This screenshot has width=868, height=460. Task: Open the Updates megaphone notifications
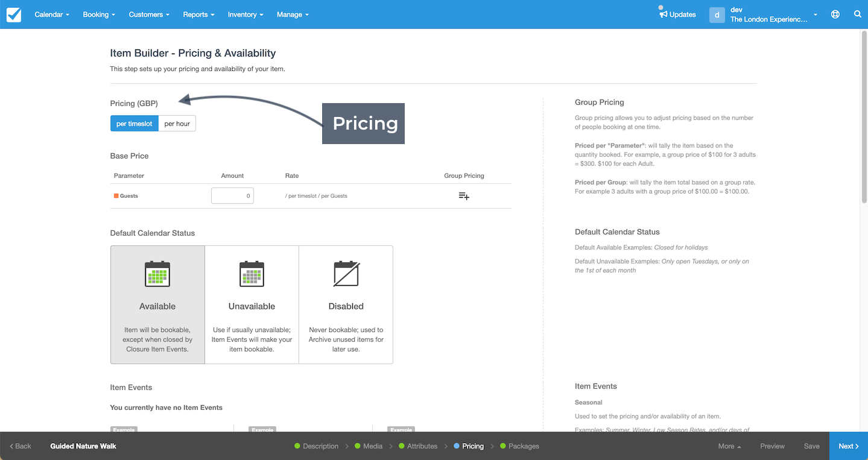tap(677, 14)
